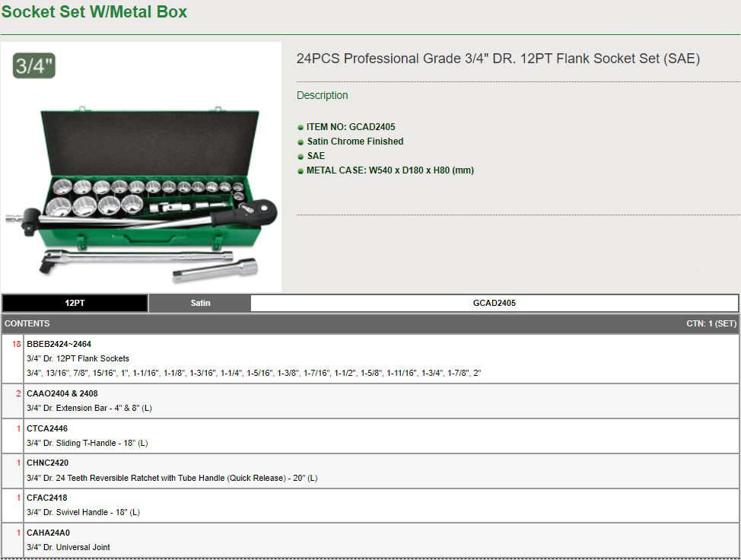Click the 3/4" drive size badge icon
This screenshot has height=560, width=741.
click(x=34, y=65)
